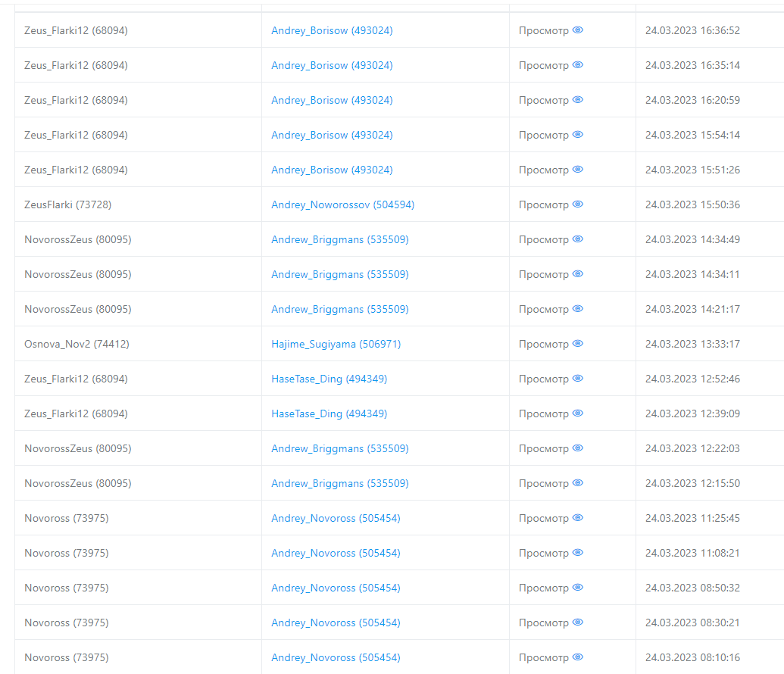Viewport: 784px width, 674px height.
Task: Click eye icon for the 16:20:59 entry
Action: tap(578, 100)
